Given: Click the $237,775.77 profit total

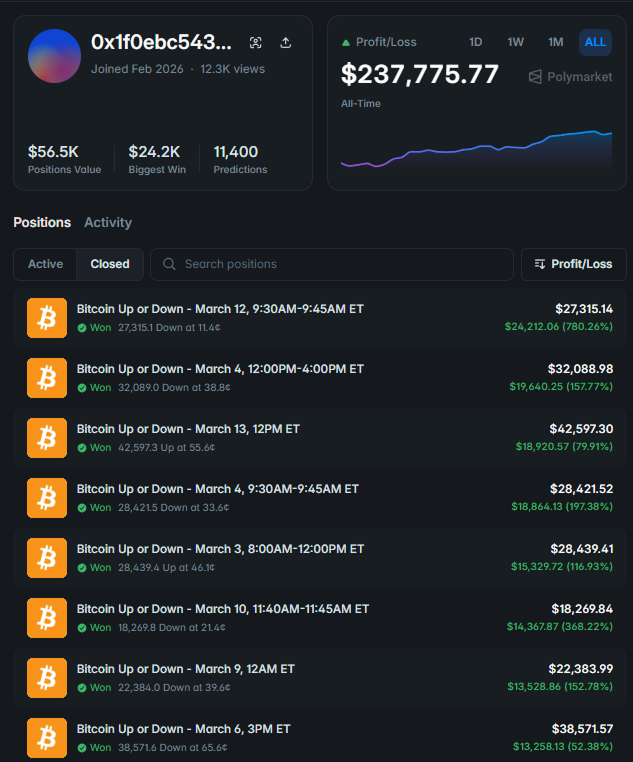Looking at the screenshot, I should (420, 74).
